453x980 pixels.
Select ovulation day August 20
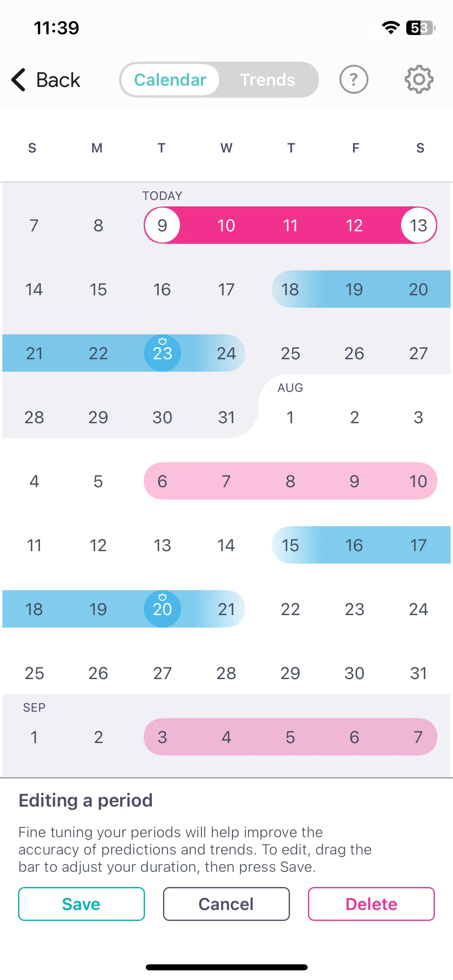162,609
